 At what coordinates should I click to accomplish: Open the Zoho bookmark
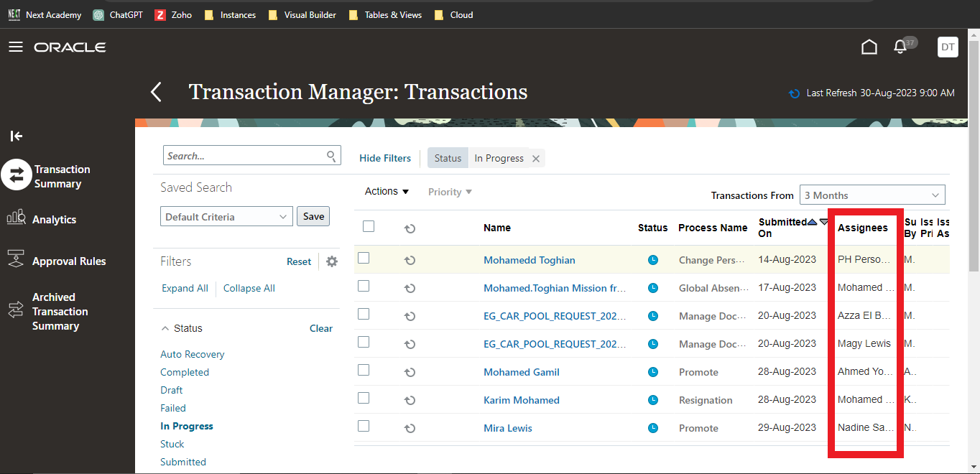pyautogui.click(x=174, y=14)
